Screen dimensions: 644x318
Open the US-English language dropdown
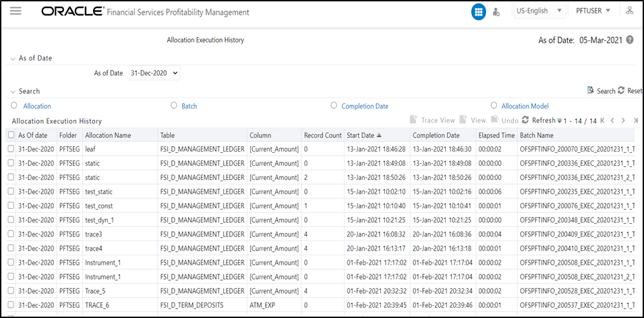tap(539, 11)
